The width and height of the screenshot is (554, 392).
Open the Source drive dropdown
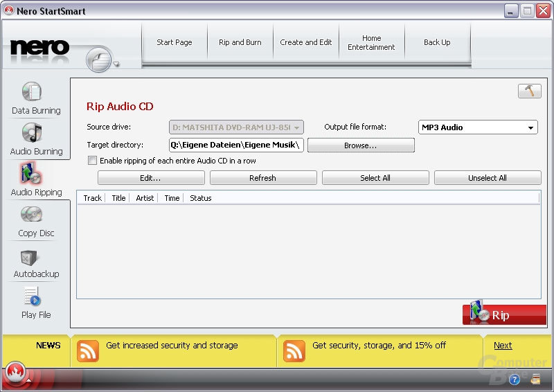coord(236,127)
